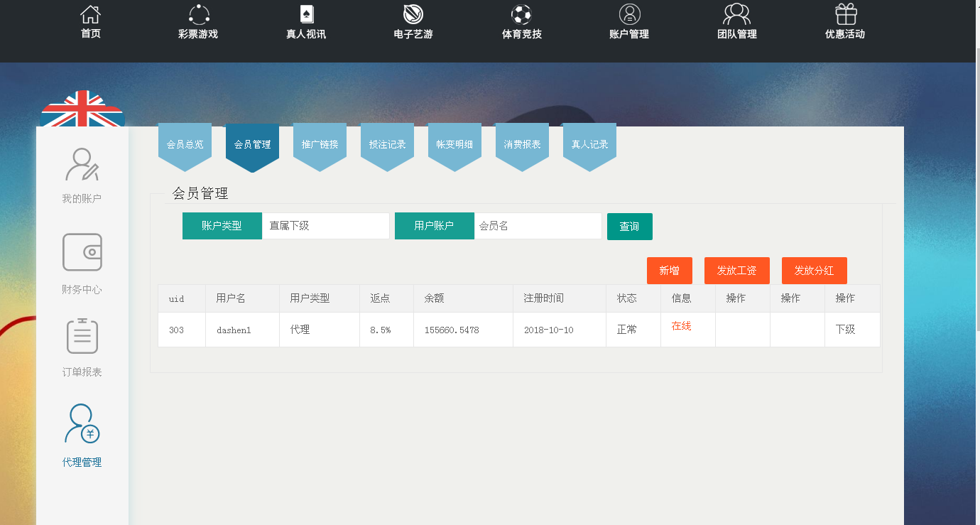Open the promotions (优惠活动) gift icon

coord(845,15)
